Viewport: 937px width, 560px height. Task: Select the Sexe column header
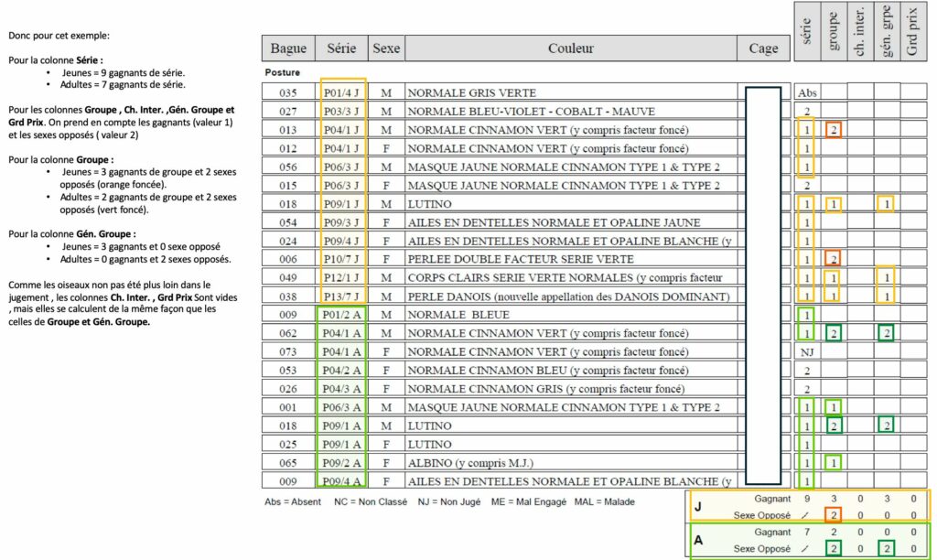pos(386,48)
